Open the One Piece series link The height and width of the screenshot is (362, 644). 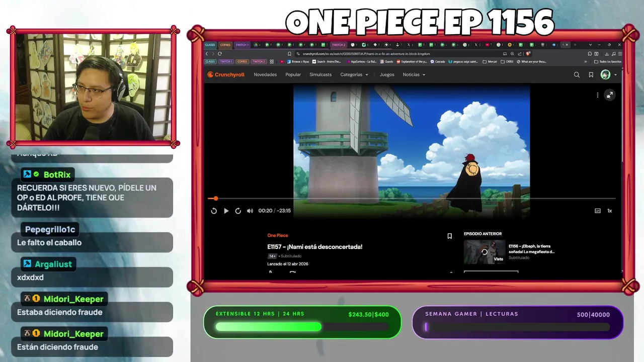click(278, 235)
